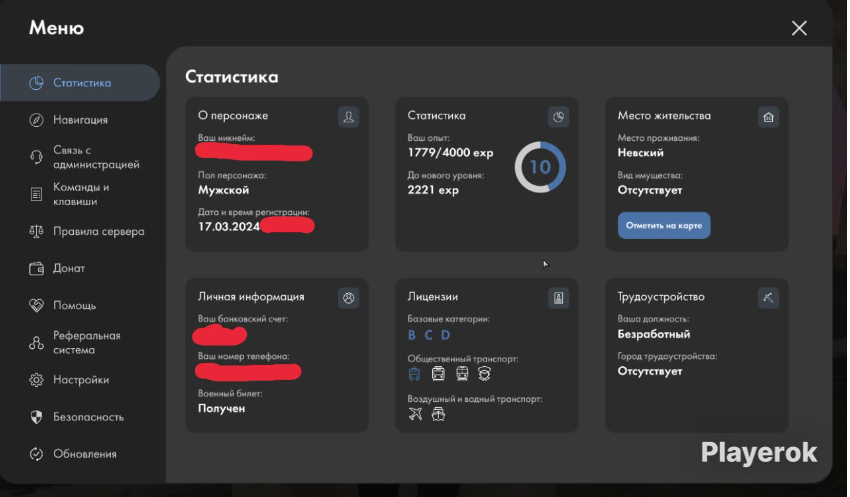The width and height of the screenshot is (850, 497).
Task: Click the house icon in Место жительства card
Action: coord(768,117)
